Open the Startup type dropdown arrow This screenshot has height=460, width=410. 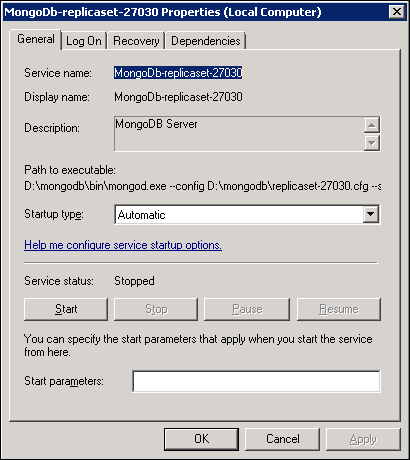pos(371,214)
